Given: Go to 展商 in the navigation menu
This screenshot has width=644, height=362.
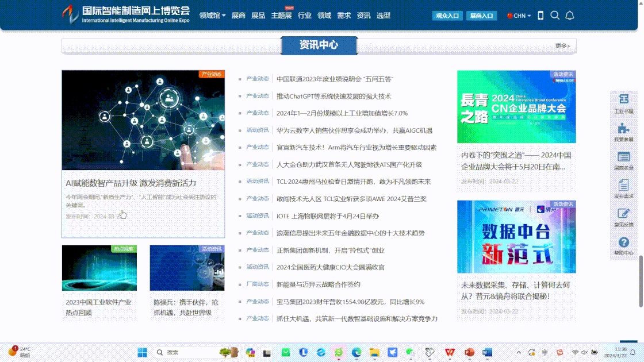Looking at the screenshot, I should [239, 16].
